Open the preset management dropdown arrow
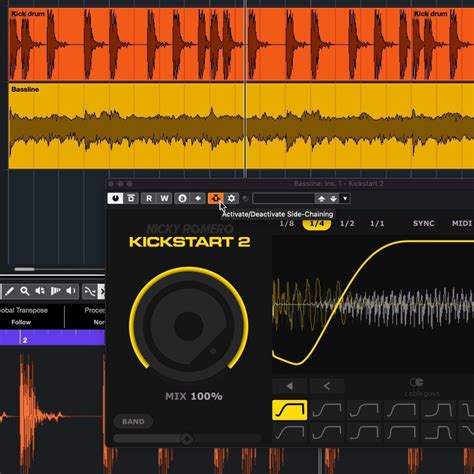 [x=345, y=199]
